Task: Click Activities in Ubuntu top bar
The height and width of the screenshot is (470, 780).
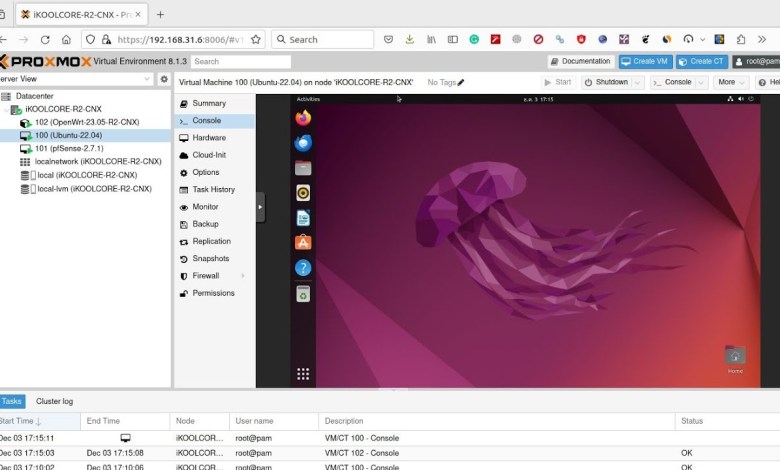Action: (x=308, y=99)
